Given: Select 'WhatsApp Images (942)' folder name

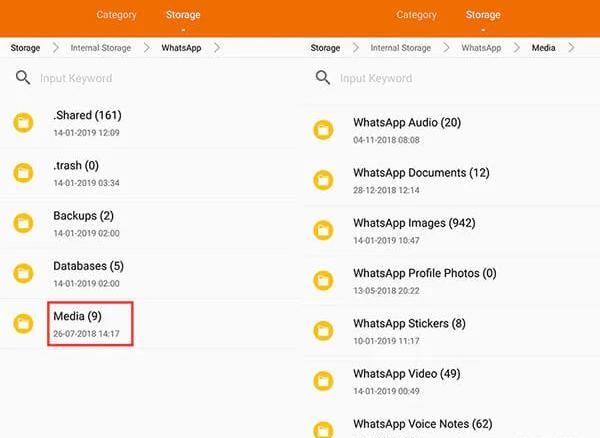Looking at the screenshot, I should pos(414,223).
